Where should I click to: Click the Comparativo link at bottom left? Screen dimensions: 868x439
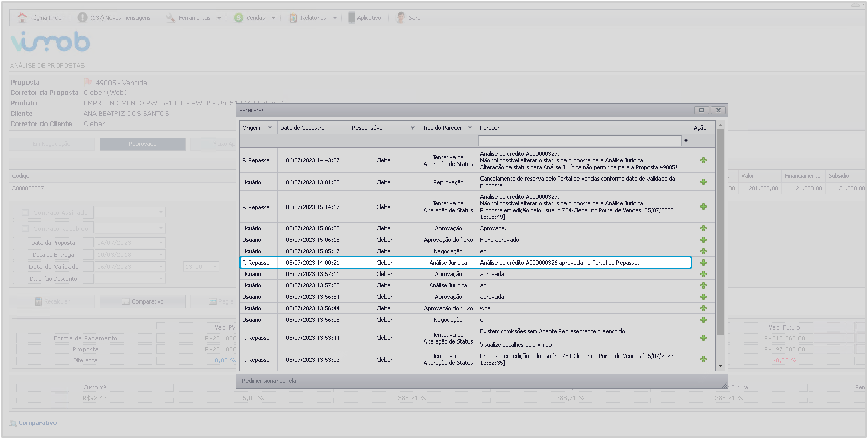(x=37, y=423)
